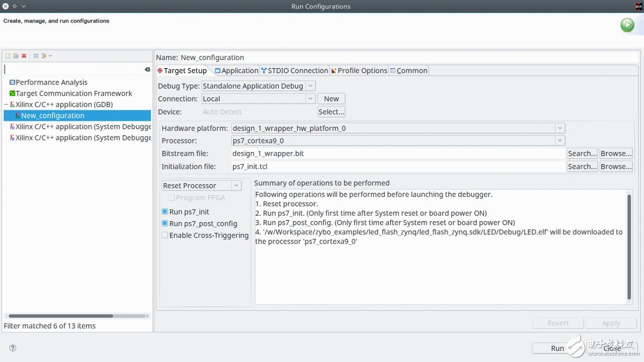Delete selected configuration with red X icon
This screenshot has height=362, width=644.
point(24,56)
